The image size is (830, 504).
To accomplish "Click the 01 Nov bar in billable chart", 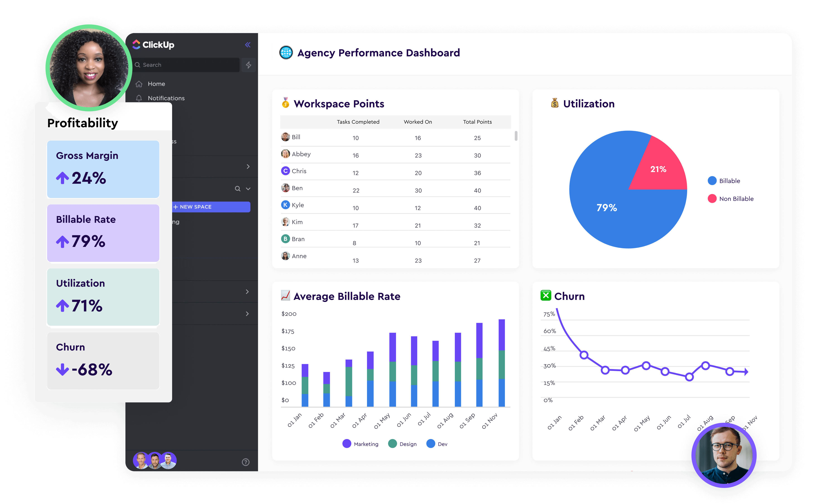I will point(501,363).
